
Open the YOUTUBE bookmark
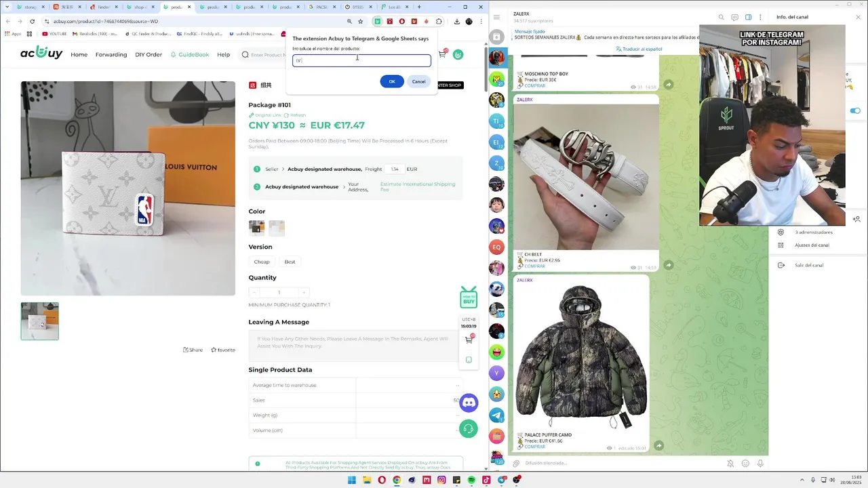click(x=54, y=33)
